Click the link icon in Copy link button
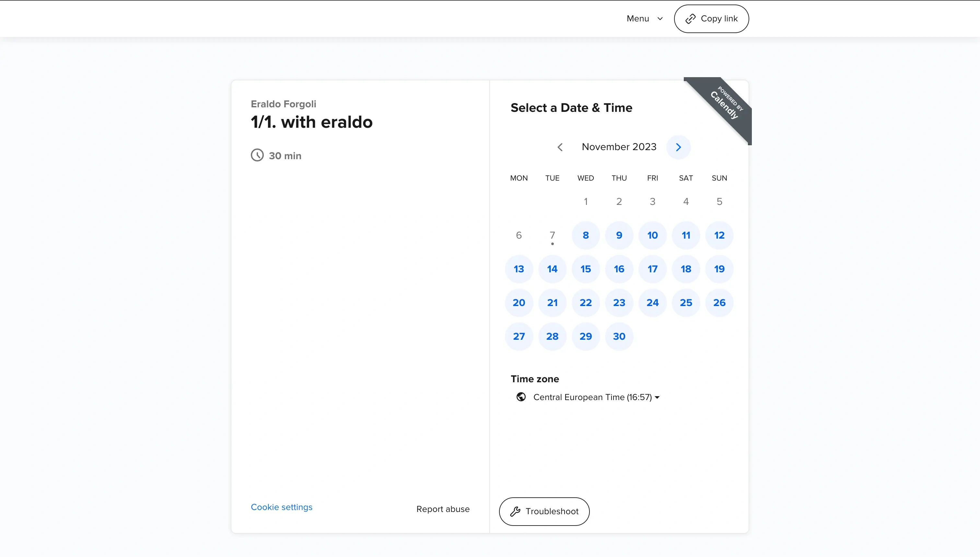Image resolution: width=980 pixels, height=557 pixels. click(x=690, y=18)
